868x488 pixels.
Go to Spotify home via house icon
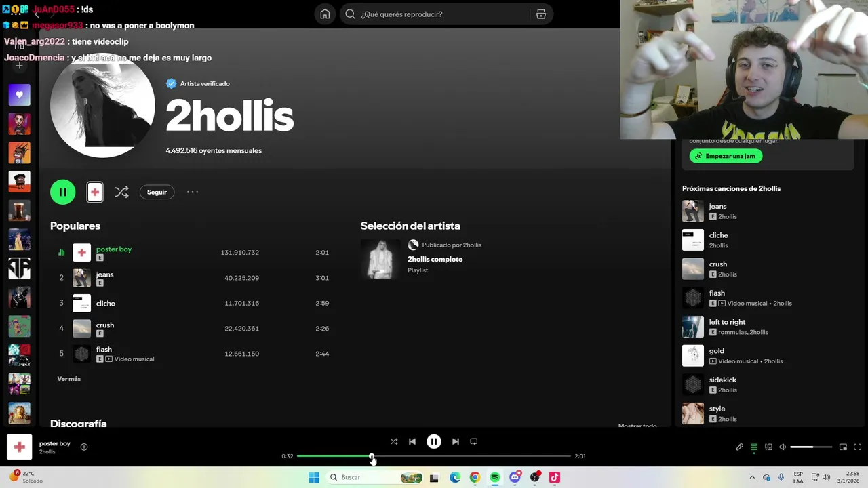coord(325,14)
